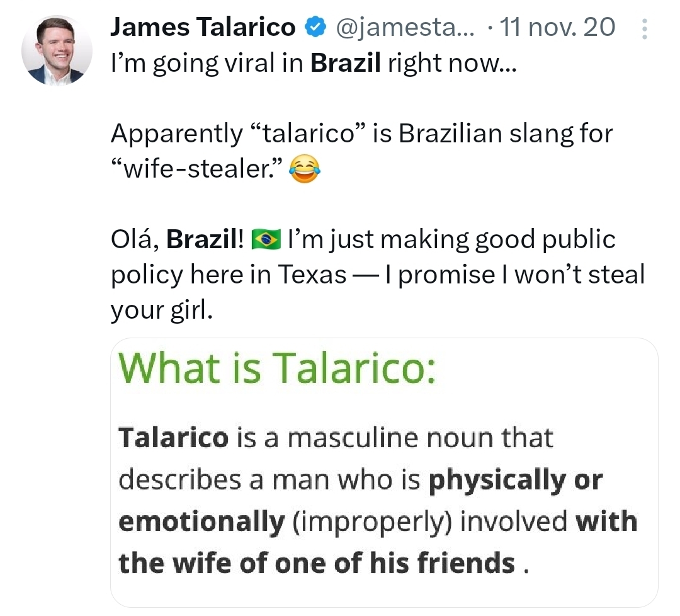Click the bold word "emotionally"
Screen dimensions: 680x616
(201, 522)
